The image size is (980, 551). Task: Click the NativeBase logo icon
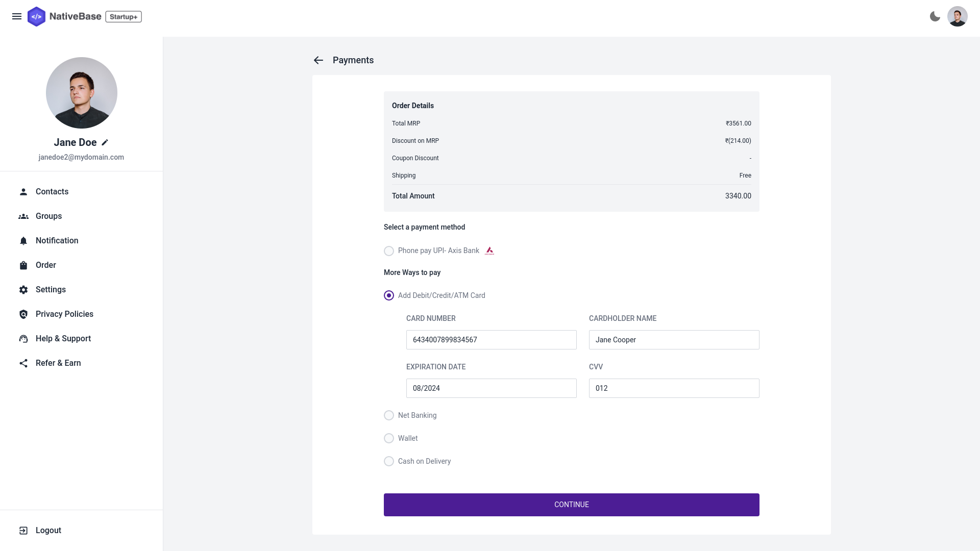coord(36,16)
